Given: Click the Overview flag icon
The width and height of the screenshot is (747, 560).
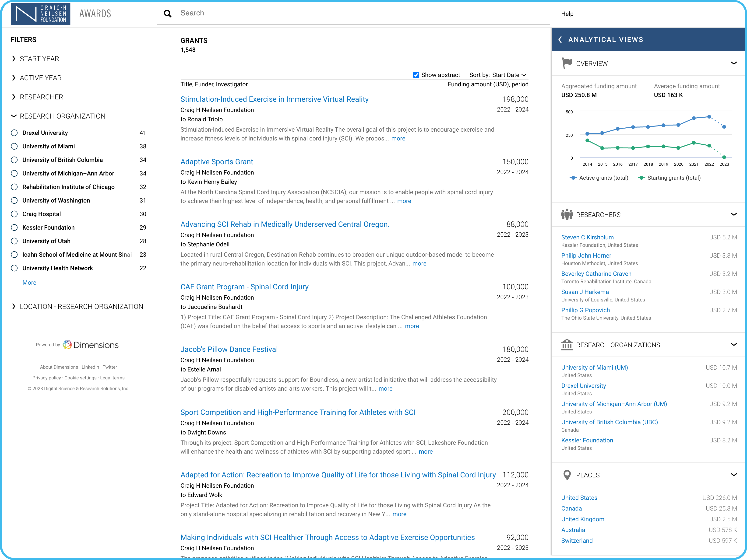Looking at the screenshot, I should (x=567, y=63).
